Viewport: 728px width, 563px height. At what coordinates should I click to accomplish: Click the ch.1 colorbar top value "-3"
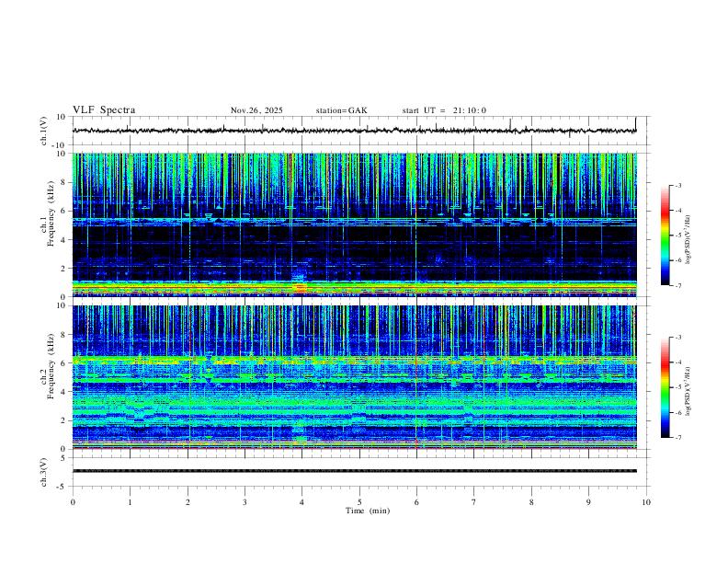click(677, 185)
